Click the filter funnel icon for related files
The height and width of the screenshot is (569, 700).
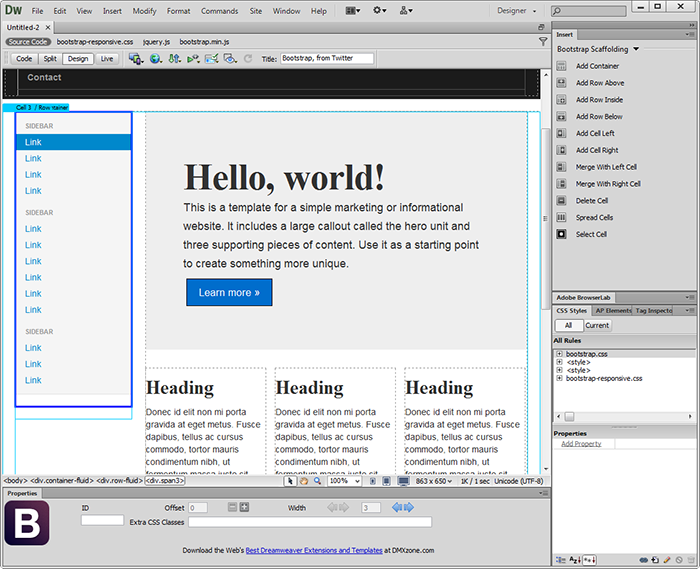543,42
